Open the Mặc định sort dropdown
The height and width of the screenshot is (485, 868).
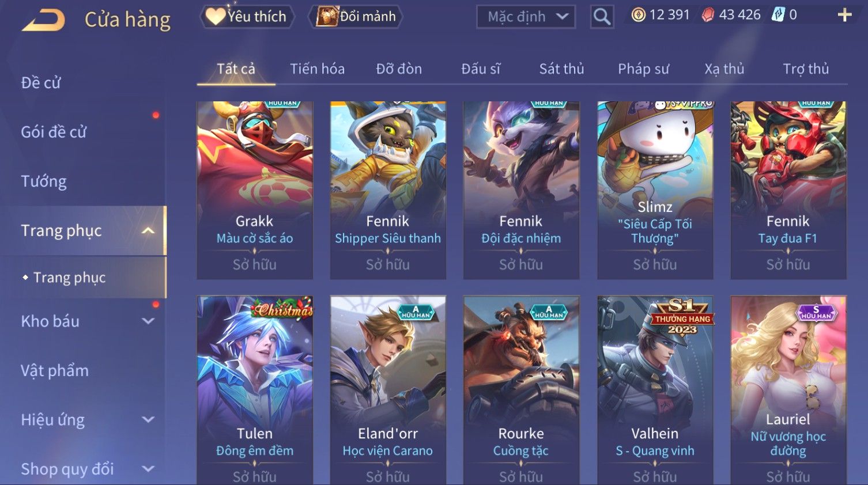click(526, 17)
